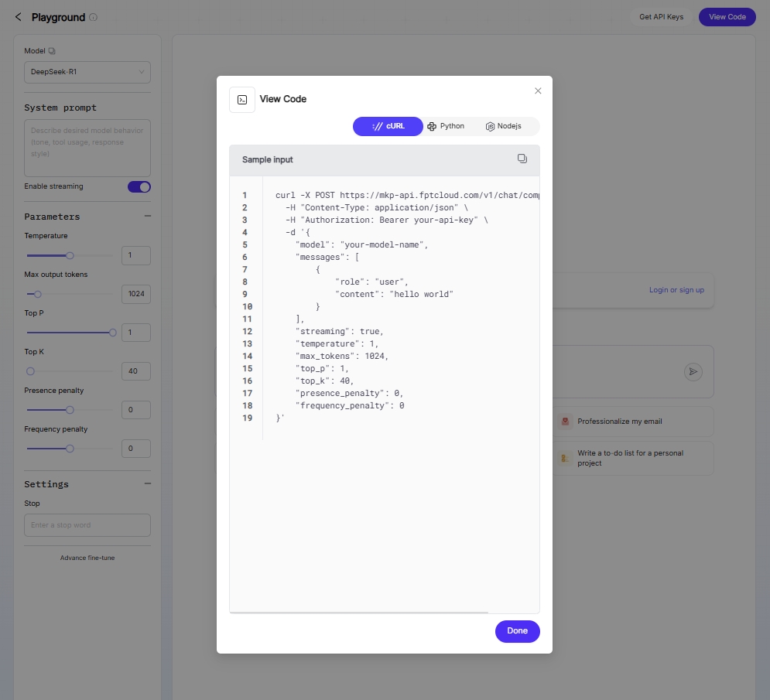Click the send message arrow icon
The image size is (770, 700).
tap(693, 372)
